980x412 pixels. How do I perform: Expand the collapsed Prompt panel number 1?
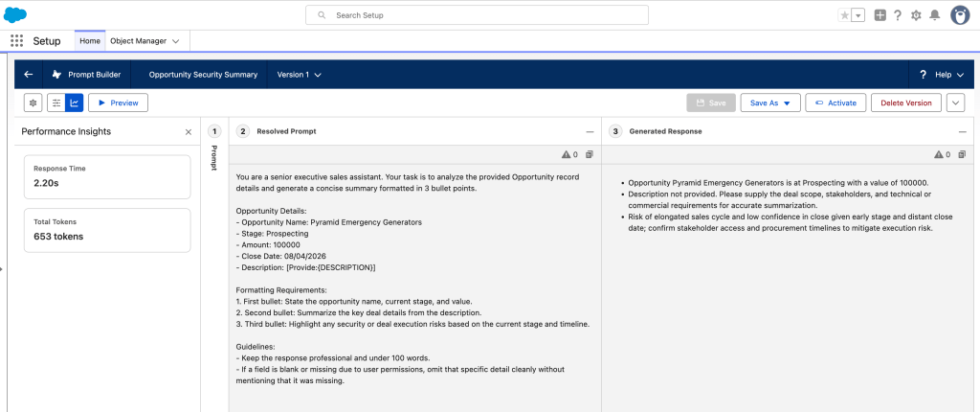pyautogui.click(x=213, y=131)
